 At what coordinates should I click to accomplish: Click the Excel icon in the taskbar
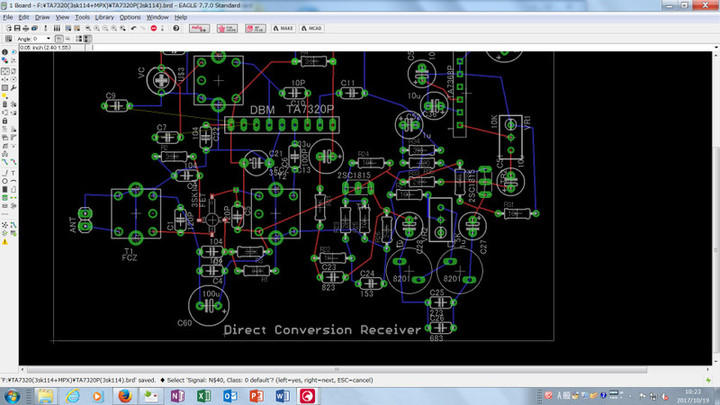click(202, 396)
